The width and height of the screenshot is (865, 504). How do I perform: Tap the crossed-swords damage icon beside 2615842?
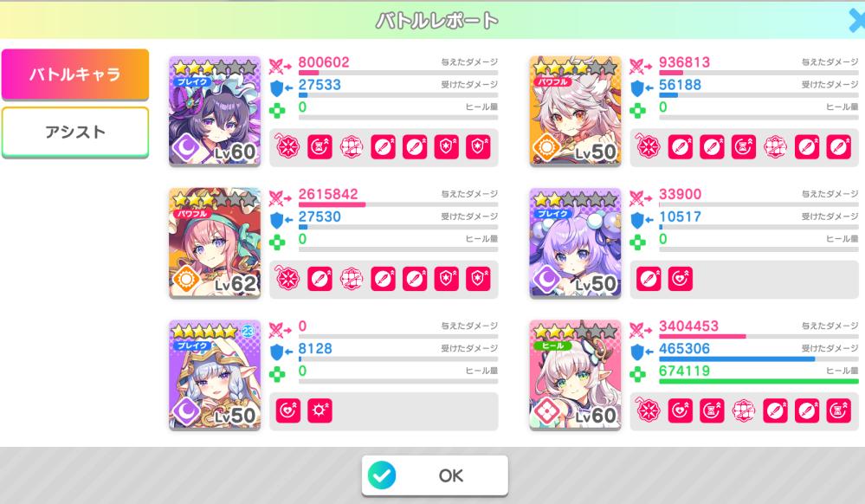(280, 197)
